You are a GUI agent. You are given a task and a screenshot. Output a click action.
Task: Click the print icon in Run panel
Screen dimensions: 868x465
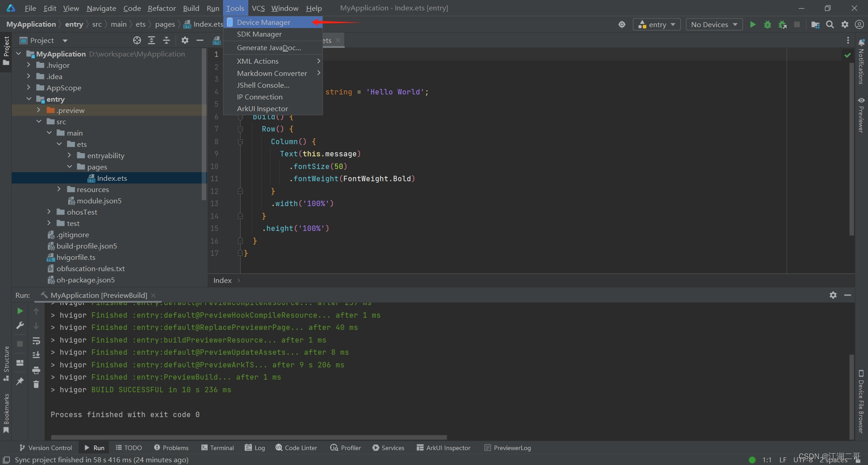tap(36, 370)
